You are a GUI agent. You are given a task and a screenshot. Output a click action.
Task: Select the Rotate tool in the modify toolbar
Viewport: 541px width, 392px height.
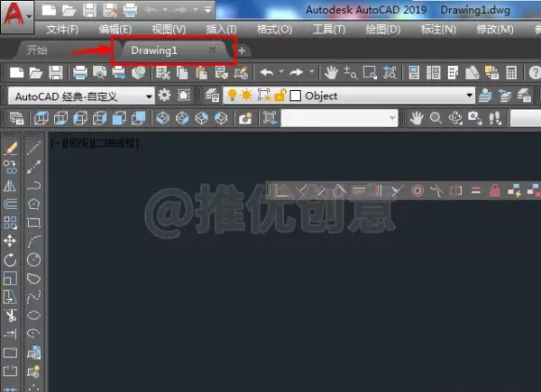(x=10, y=260)
